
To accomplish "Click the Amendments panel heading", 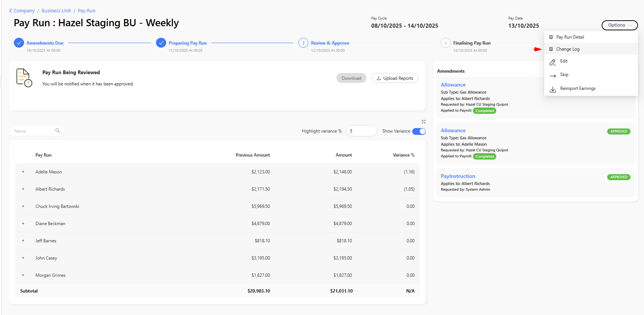I will 451,71.
